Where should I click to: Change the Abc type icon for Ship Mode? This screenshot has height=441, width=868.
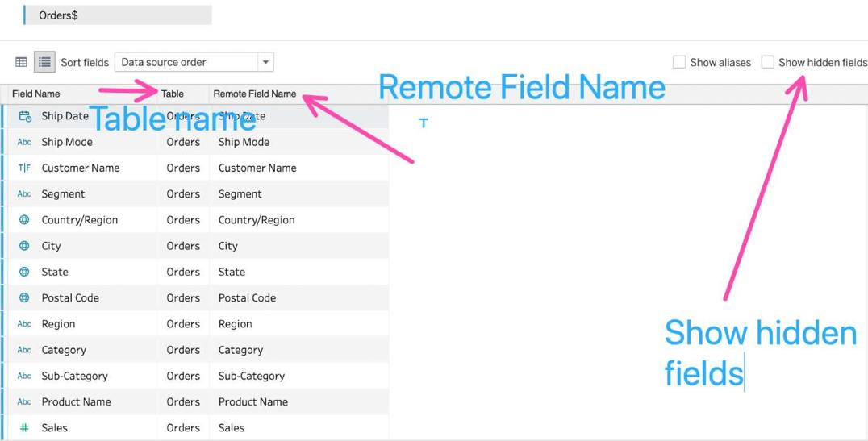pos(24,142)
